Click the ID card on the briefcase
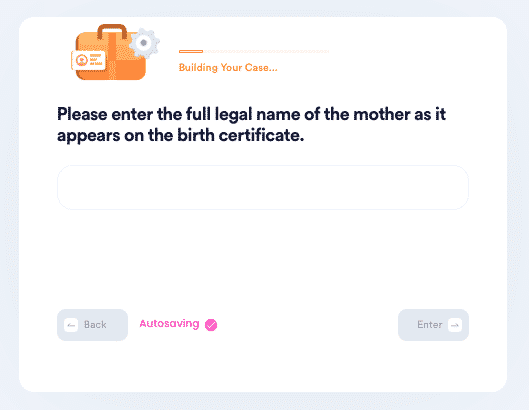This screenshot has width=529, height=410. point(88,60)
